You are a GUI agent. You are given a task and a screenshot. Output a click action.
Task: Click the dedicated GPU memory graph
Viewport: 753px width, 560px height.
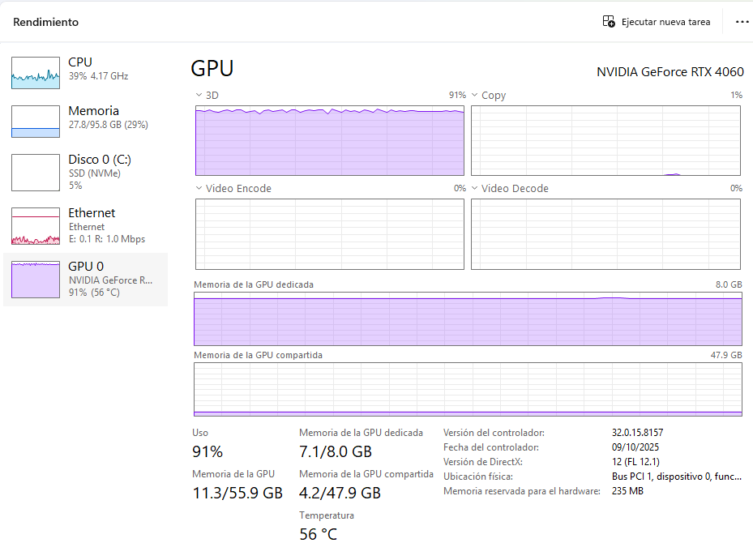coord(468,318)
